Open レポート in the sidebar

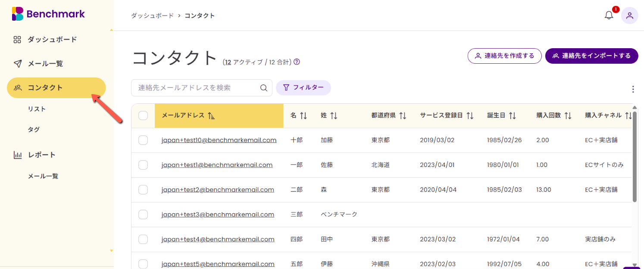tap(42, 155)
